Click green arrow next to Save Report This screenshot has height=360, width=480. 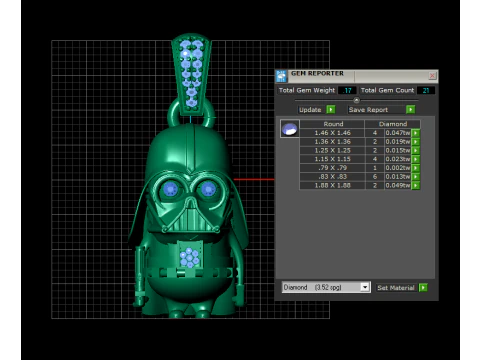tap(411, 109)
